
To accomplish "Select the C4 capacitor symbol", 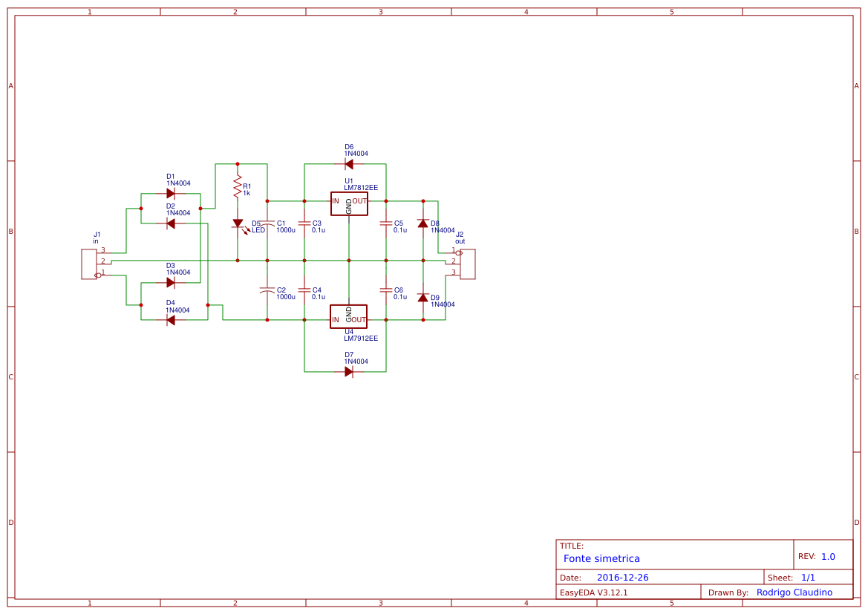I will pos(304,290).
